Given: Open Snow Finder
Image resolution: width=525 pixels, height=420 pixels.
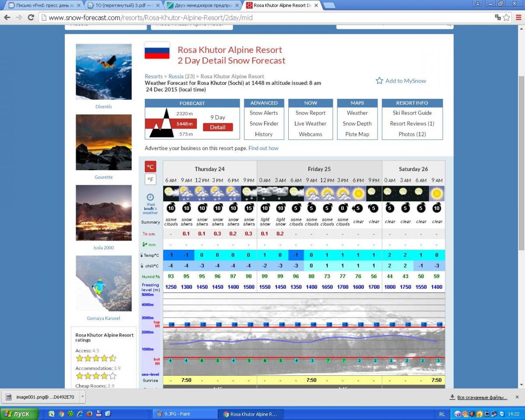Looking at the screenshot, I should coord(264,123).
